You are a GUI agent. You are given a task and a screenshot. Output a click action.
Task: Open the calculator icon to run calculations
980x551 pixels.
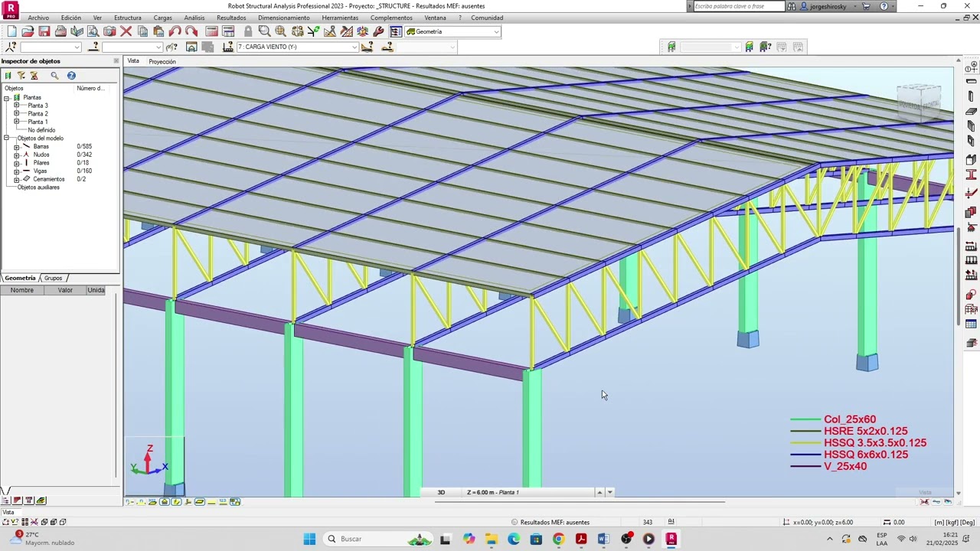[212, 31]
